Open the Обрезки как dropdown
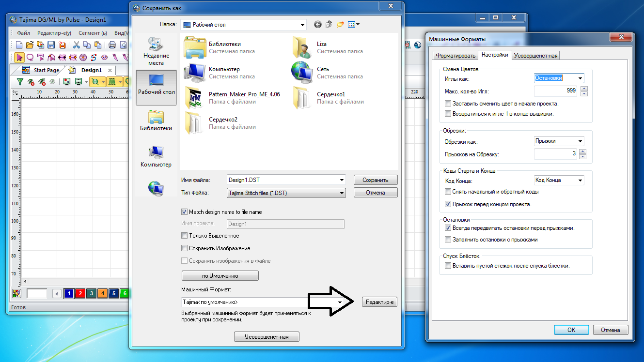This screenshot has width=644, height=362. click(580, 141)
